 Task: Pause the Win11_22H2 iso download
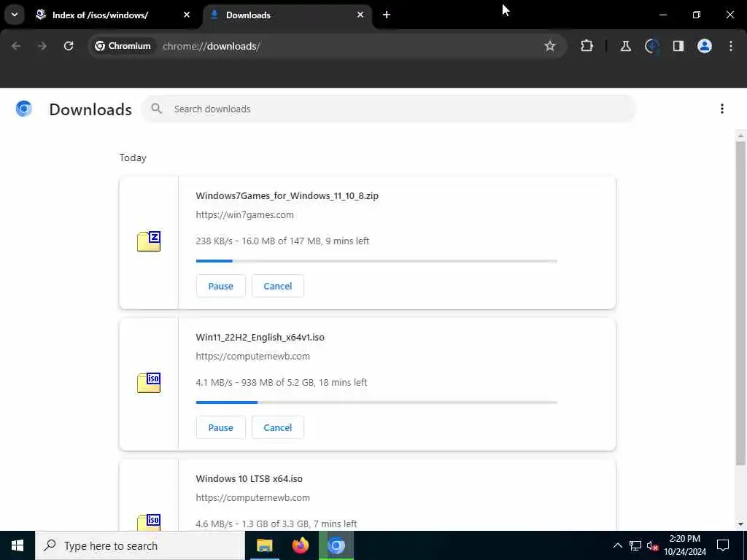point(220,427)
